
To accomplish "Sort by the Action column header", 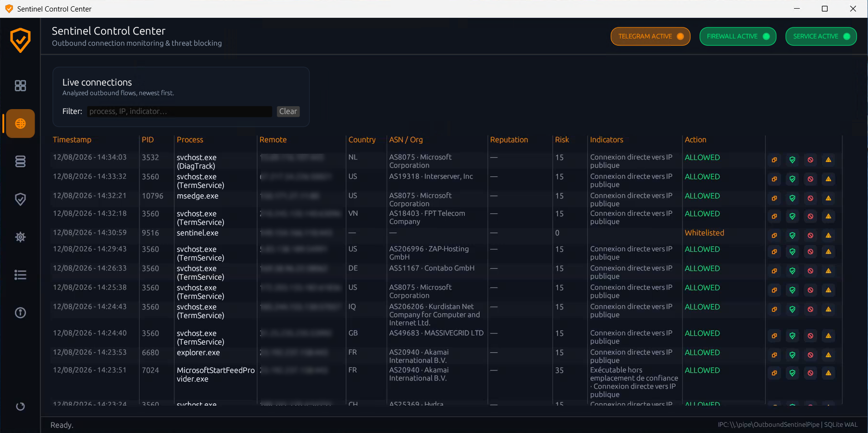I will coord(695,140).
